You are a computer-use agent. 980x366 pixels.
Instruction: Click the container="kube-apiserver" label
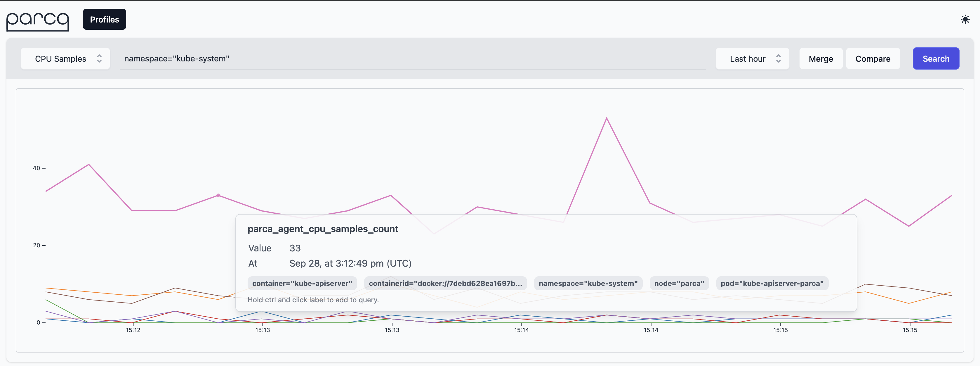pyautogui.click(x=302, y=283)
